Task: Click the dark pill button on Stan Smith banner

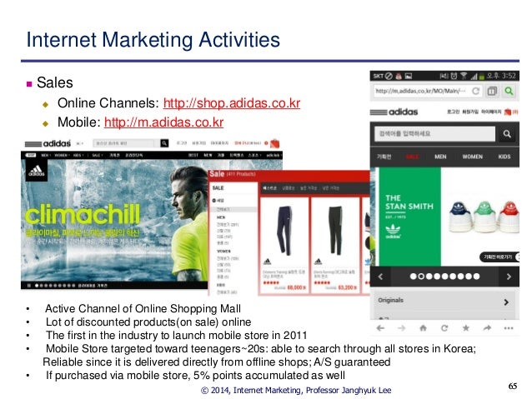Action: (x=499, y=257)
